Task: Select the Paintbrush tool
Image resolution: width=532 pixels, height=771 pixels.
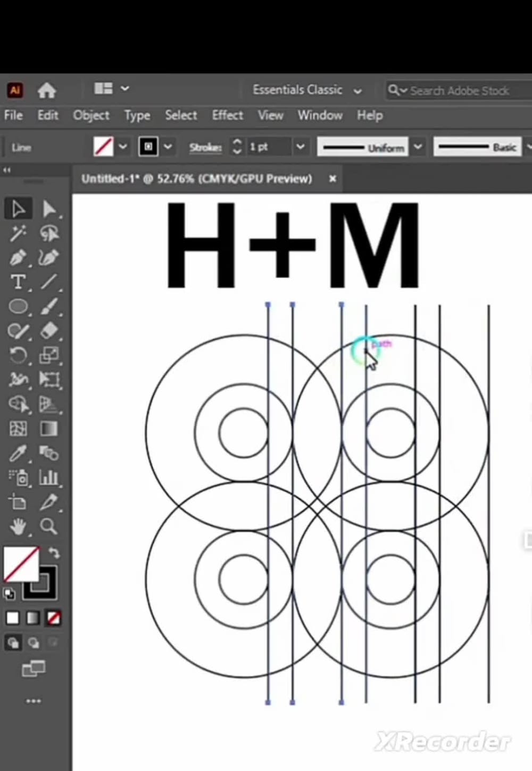Action: 48,306
